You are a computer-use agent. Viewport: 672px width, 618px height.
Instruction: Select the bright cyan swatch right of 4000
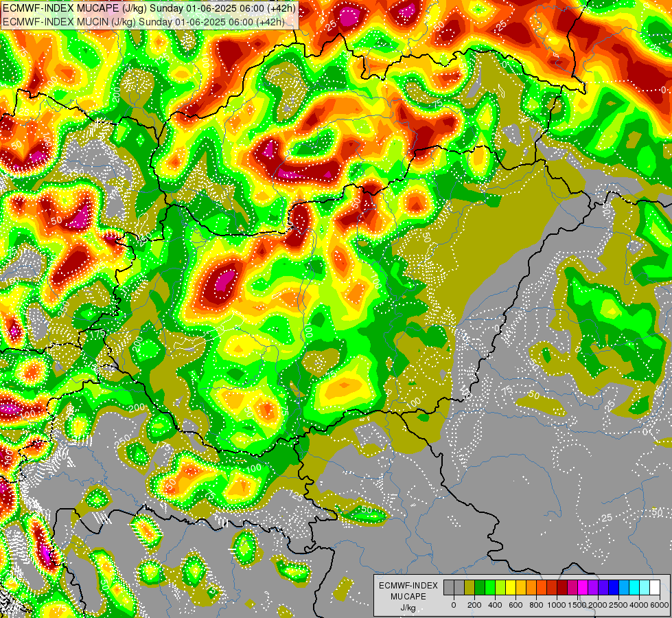click(x=645, y=588)
